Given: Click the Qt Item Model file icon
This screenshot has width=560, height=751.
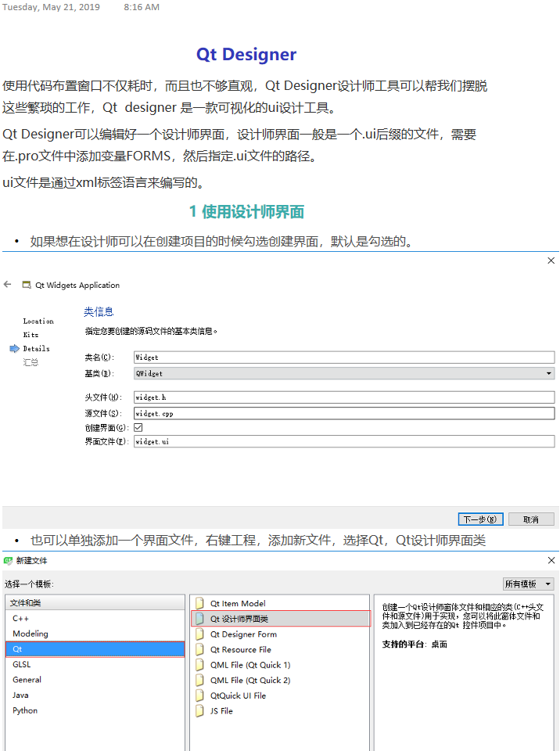Looking at the screenshot, I should coord(199,603).
